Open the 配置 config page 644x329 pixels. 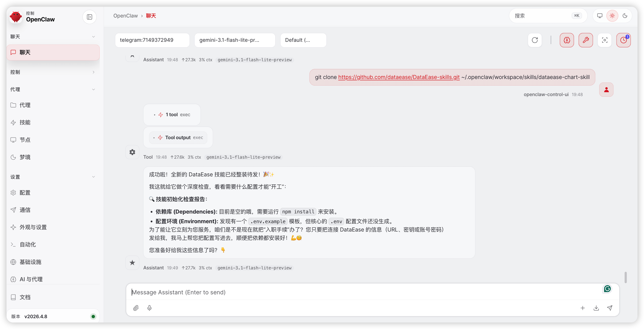click(53, 193)
